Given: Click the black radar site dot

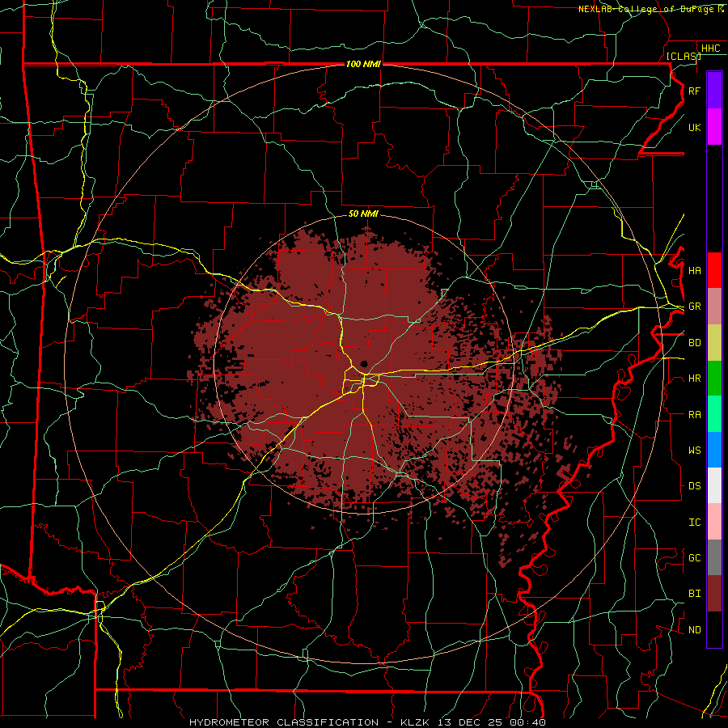Looking at the screenshot, I should coord(365,364).
